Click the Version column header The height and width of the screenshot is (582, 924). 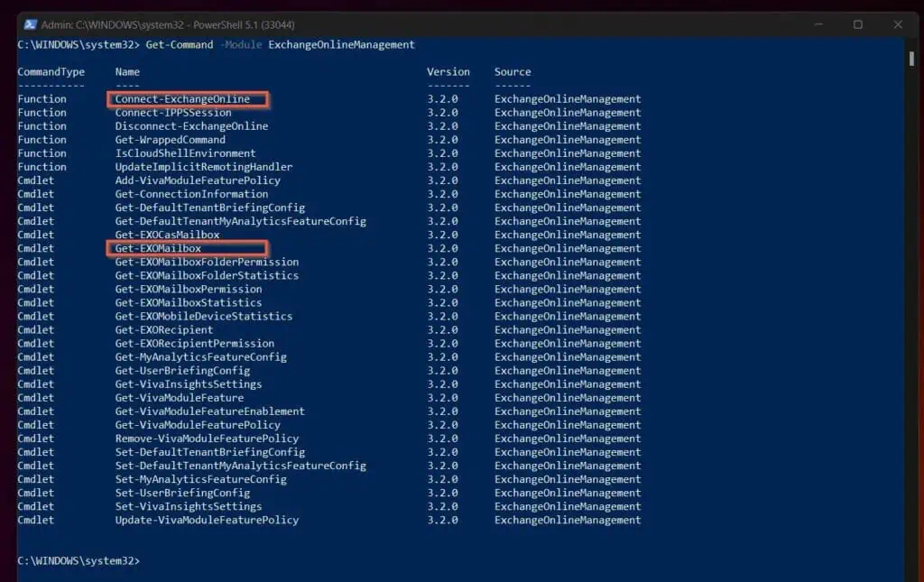pos(448,72)
